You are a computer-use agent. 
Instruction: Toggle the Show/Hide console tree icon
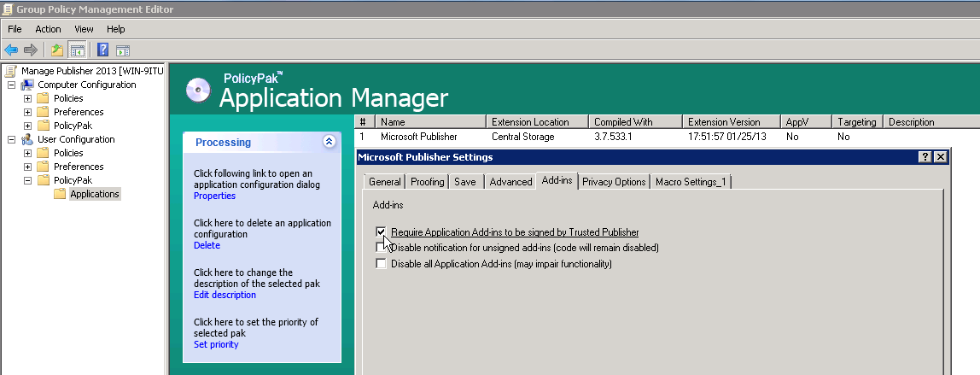pyautogui.click(x=77, y=50)
